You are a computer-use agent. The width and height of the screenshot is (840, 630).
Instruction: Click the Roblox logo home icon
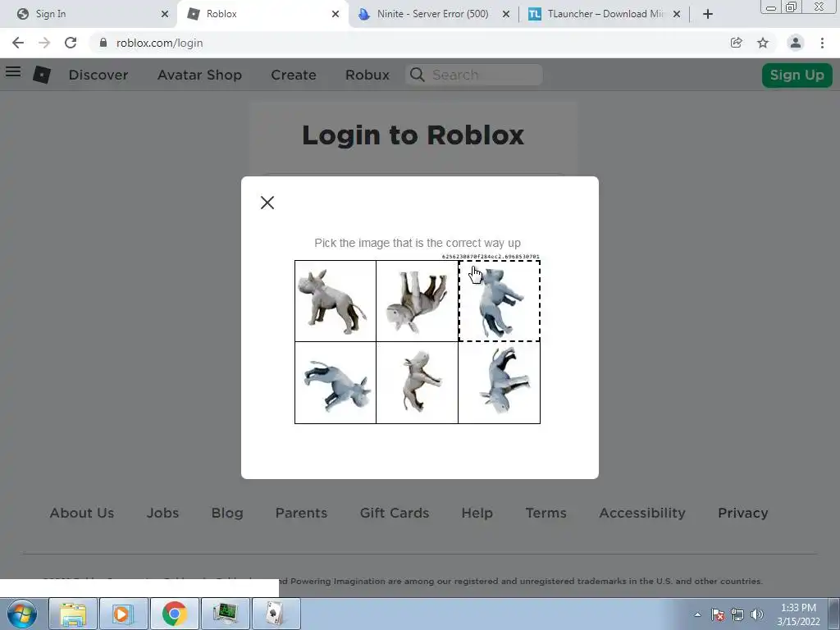pyautogui.click(x=42, y=75)
